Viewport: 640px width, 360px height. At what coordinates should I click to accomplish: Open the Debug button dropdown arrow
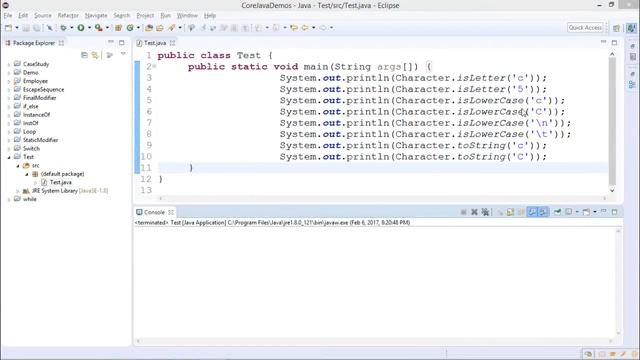click(x=72, y=28)
